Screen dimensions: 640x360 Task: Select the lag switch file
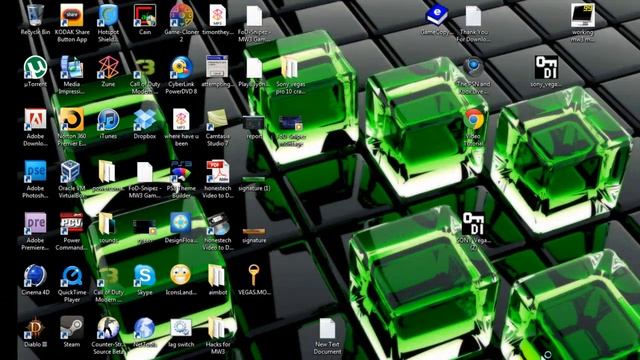click(181, 328)
